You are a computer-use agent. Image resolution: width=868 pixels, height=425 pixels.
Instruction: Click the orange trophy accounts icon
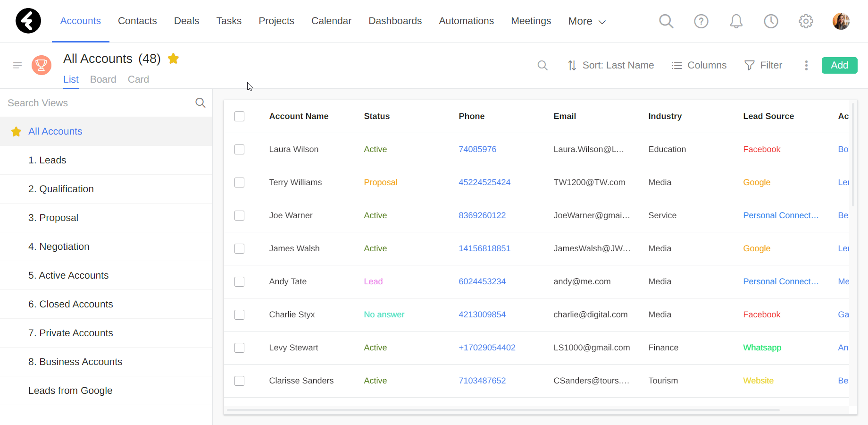[42, 65]
